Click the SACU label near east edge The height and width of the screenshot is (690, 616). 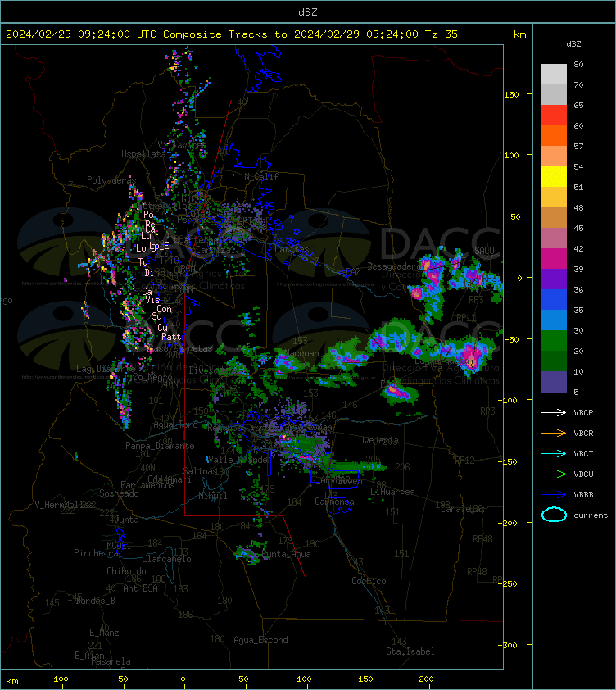point(484,251)
